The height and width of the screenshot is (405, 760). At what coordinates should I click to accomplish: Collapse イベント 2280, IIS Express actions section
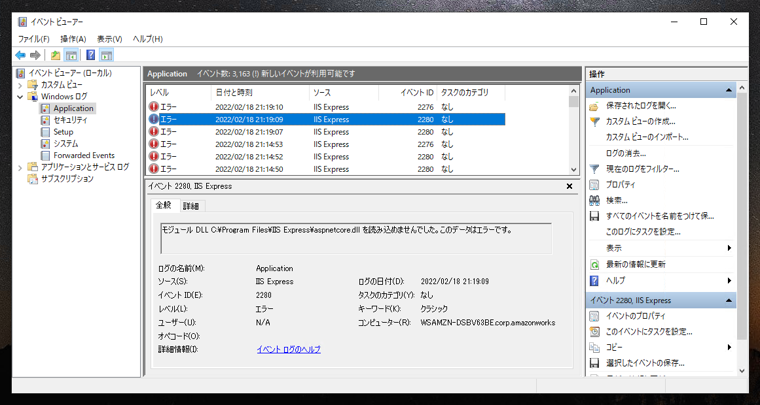728,301
